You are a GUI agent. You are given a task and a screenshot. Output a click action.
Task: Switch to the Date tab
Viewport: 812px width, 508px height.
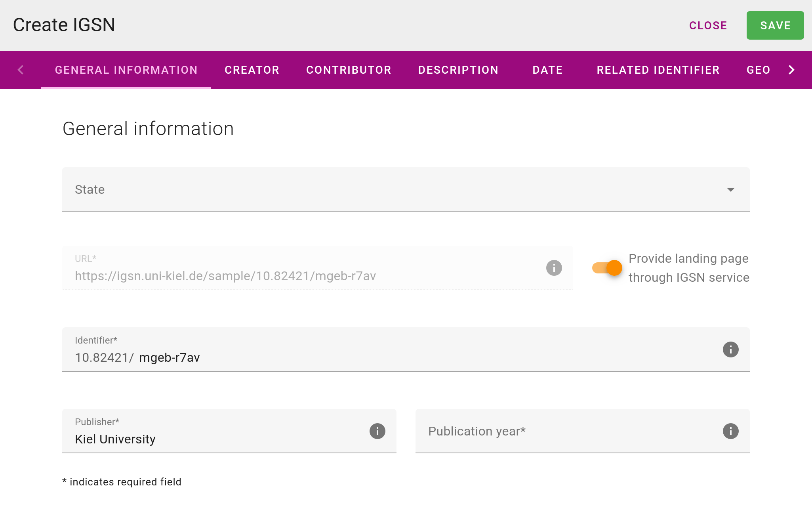[x=547, y=70]
